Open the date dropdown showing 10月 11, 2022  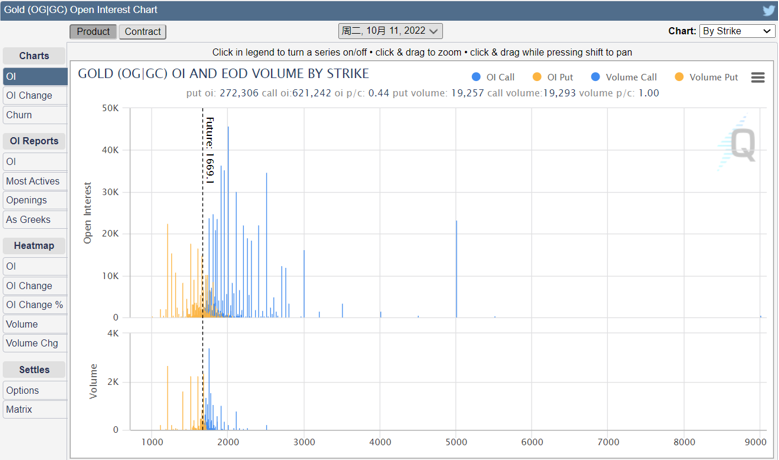pos(390,31)
